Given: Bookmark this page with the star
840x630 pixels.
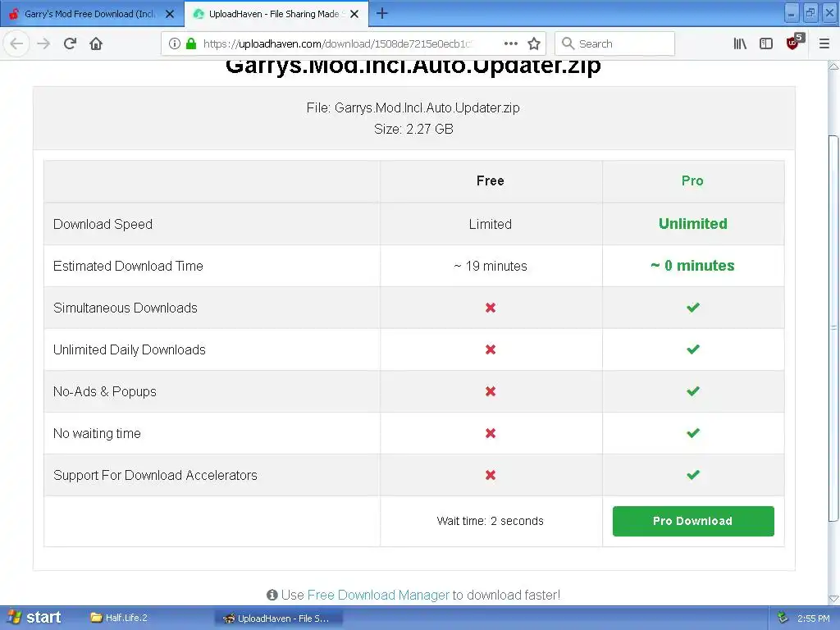Looking at the screenshot, I should [533, 43].
